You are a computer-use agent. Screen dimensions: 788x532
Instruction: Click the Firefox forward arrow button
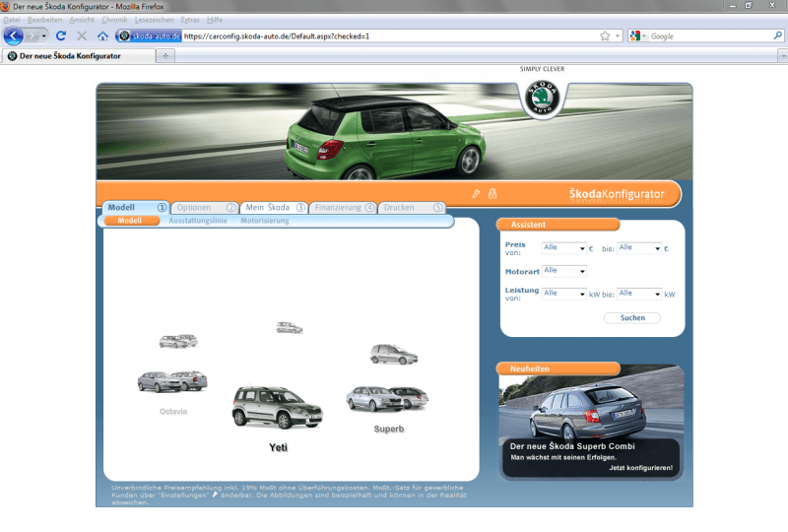click(32, 36)
